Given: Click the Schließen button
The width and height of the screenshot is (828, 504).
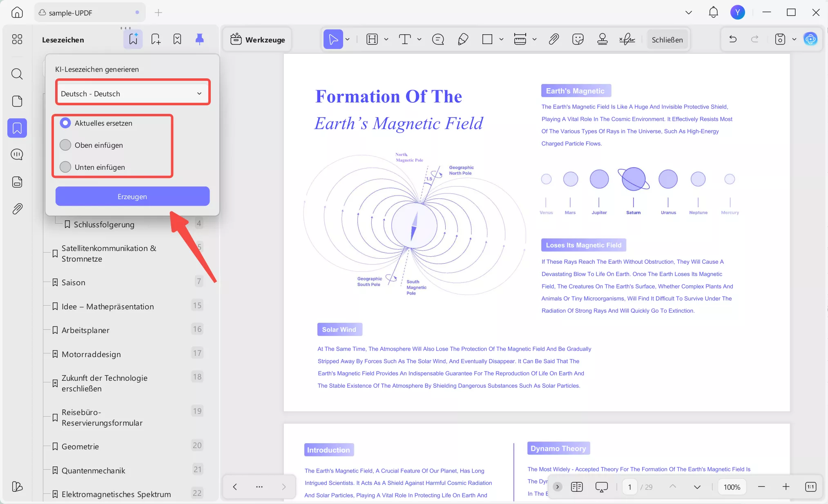Looking at the screenshot, I should point(667,40).
